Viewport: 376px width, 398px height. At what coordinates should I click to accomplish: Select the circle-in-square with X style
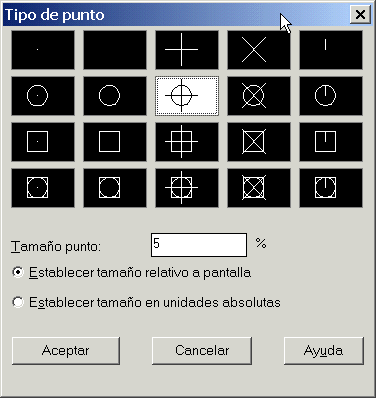tap(259, 188)
